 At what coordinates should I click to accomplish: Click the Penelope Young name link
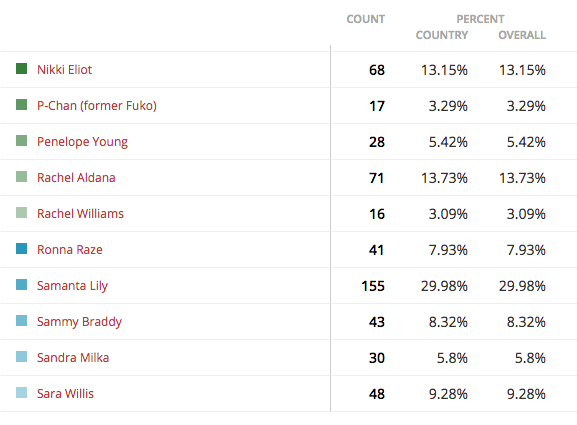tap(82, 142)
